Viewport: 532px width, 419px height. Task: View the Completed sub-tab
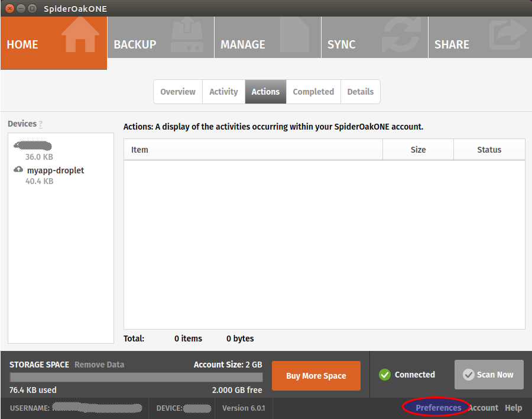pyautogui.click(x=313, y=92)
